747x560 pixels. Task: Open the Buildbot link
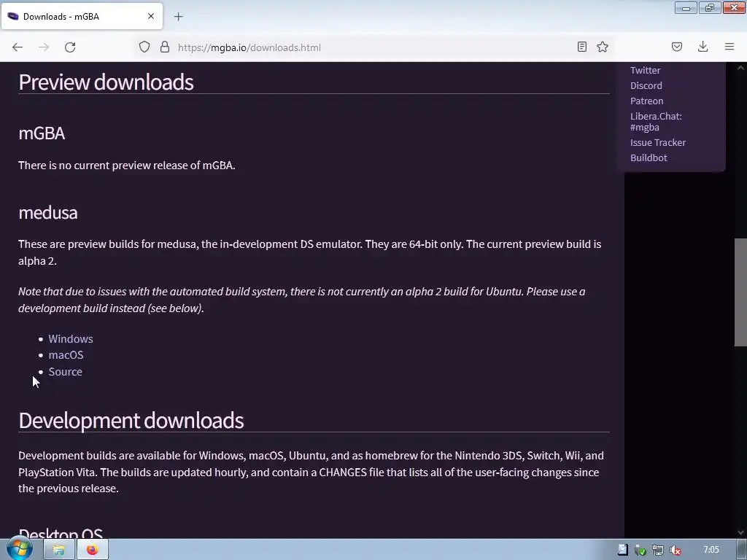649,157
